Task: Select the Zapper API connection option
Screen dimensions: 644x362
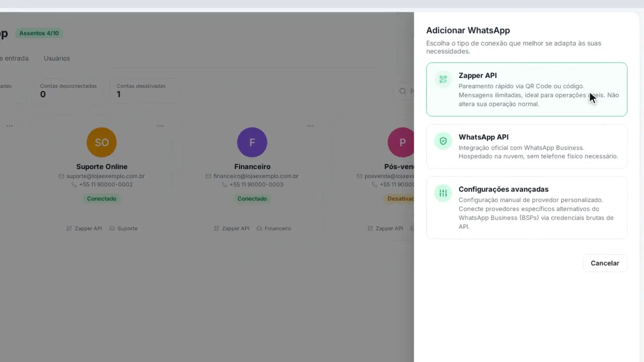Action: pyautogui.click(x=526, y=89)
